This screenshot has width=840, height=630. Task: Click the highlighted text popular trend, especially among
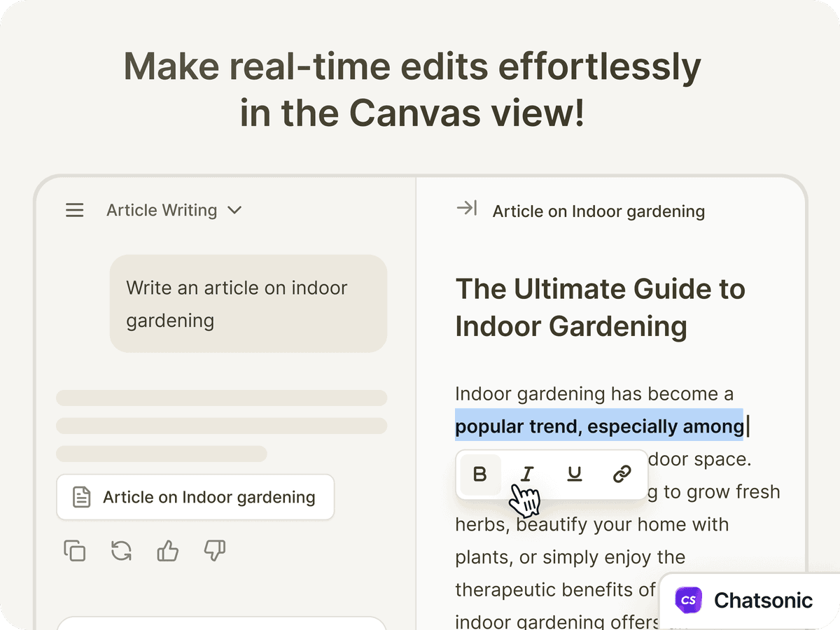tap(599, 426)
